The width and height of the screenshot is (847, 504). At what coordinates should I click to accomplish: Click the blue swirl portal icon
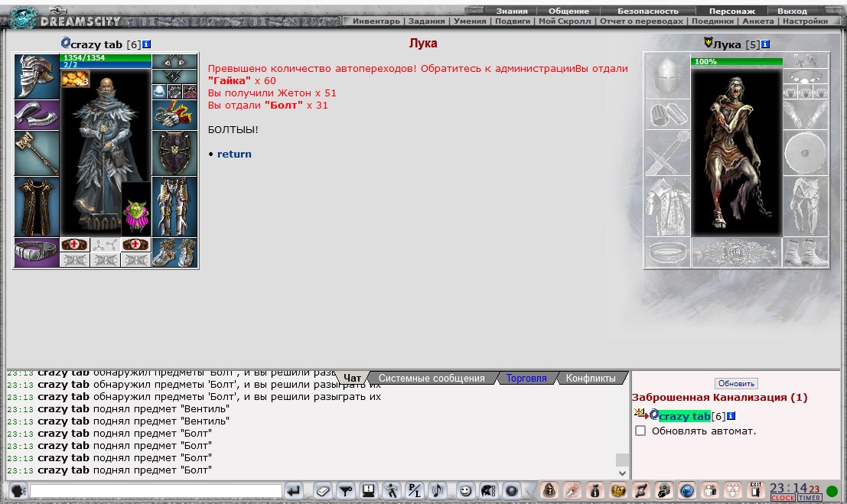coord(686,491)
